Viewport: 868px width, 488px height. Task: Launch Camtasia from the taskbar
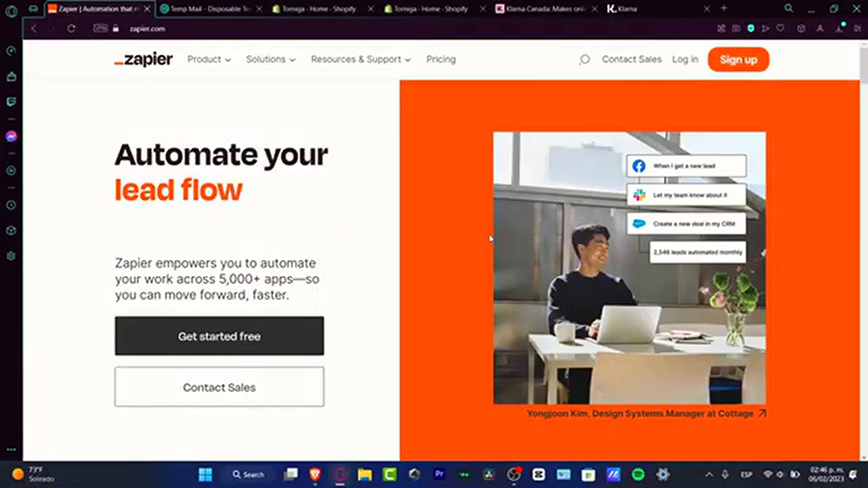(x=389, y=474)
